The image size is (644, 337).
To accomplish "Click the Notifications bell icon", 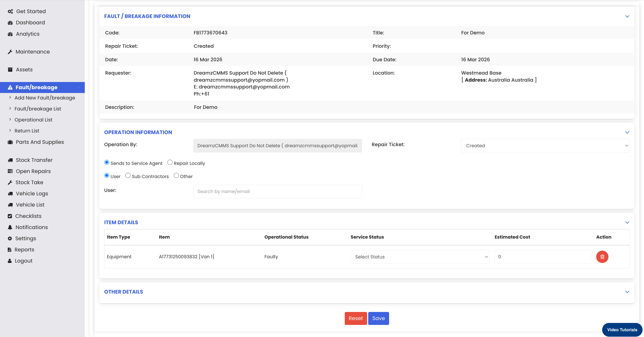I will coord(10,227).
